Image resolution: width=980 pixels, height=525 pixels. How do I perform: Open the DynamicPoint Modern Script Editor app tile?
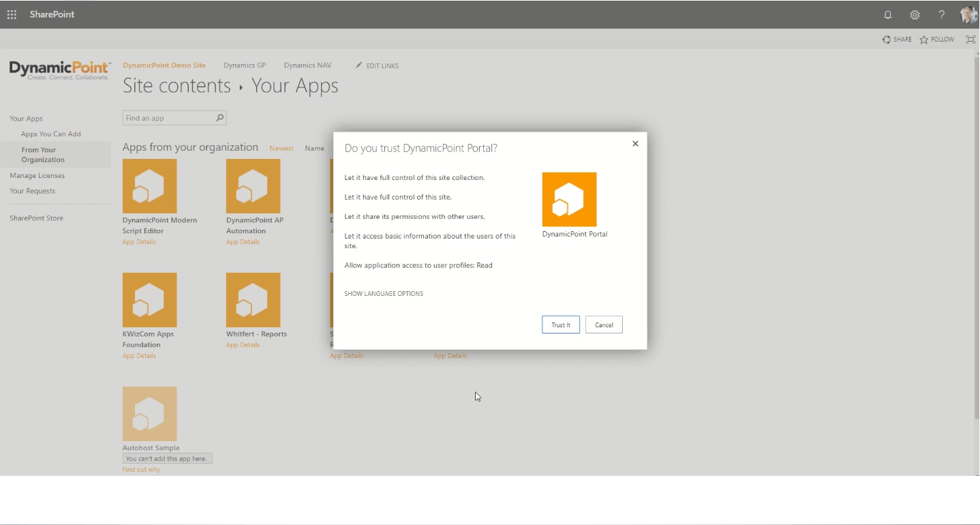[149, 186]
